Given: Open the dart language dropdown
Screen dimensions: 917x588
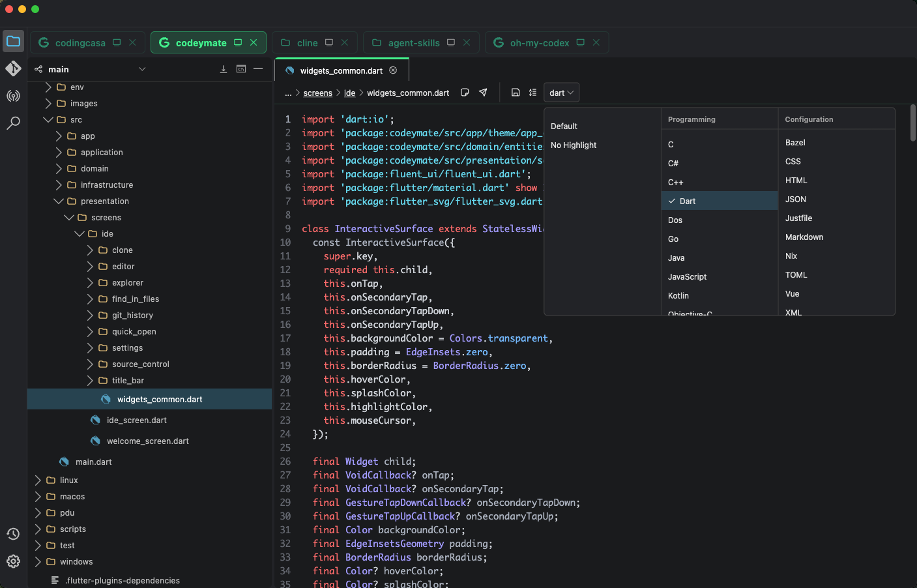Looking at the screenshot, I should 561,93.
